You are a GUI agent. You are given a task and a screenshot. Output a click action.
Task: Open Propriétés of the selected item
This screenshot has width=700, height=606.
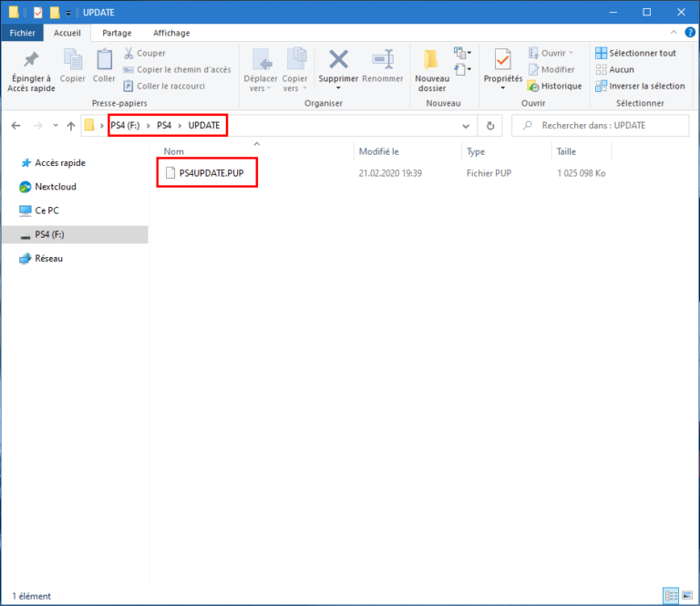pos(502,60)
